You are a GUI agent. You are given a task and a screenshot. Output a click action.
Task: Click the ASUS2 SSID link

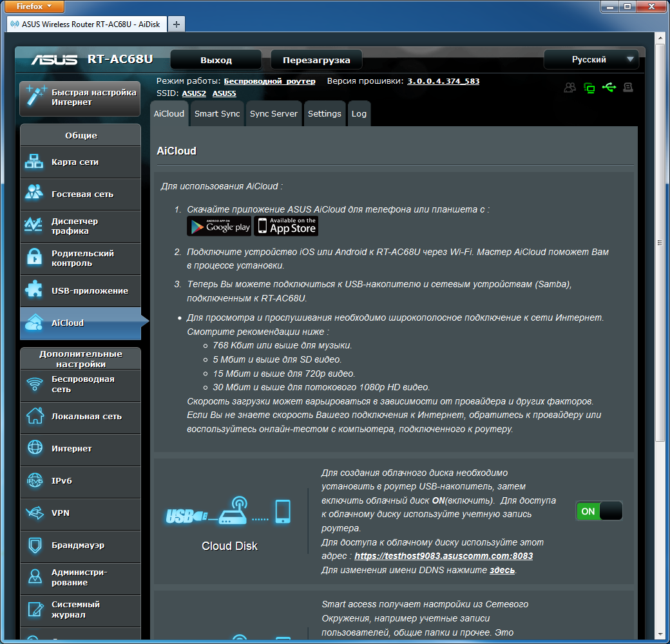point(194,93)
